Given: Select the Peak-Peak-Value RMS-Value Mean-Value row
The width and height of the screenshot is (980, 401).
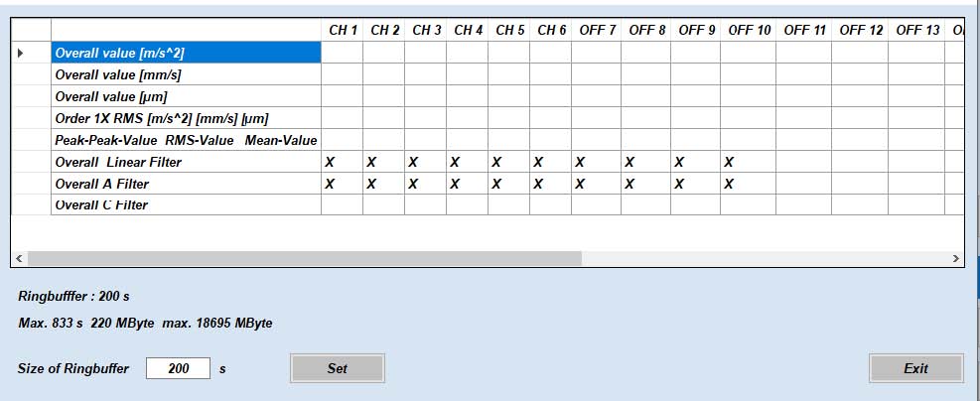Looking at the screenshot, I should click(187, 141).
